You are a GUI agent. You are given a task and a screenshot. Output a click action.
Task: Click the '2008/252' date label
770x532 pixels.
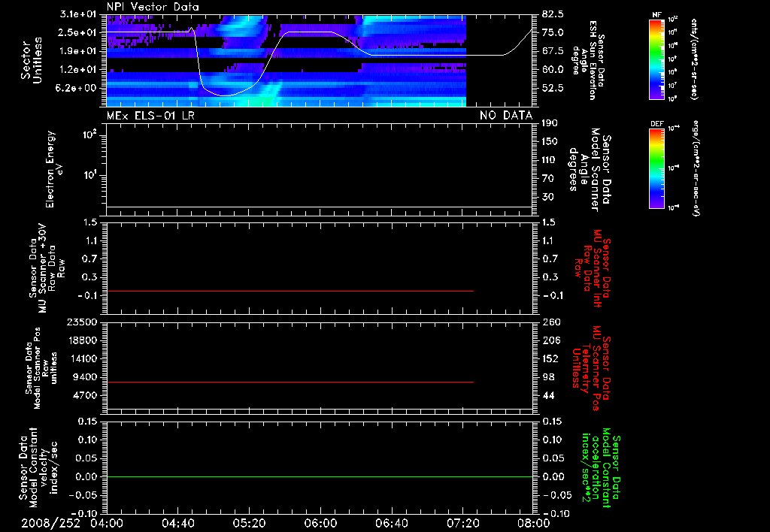tap(50, 523)
